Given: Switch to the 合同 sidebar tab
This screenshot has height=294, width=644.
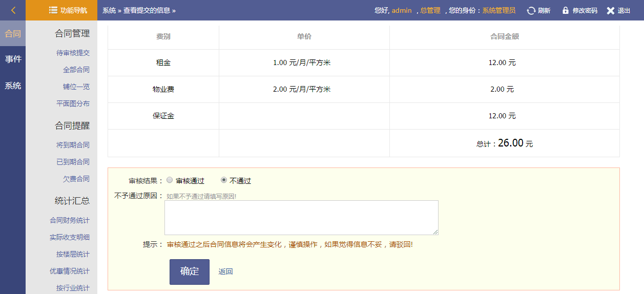Looking at the screenshot, I should 13,34.
